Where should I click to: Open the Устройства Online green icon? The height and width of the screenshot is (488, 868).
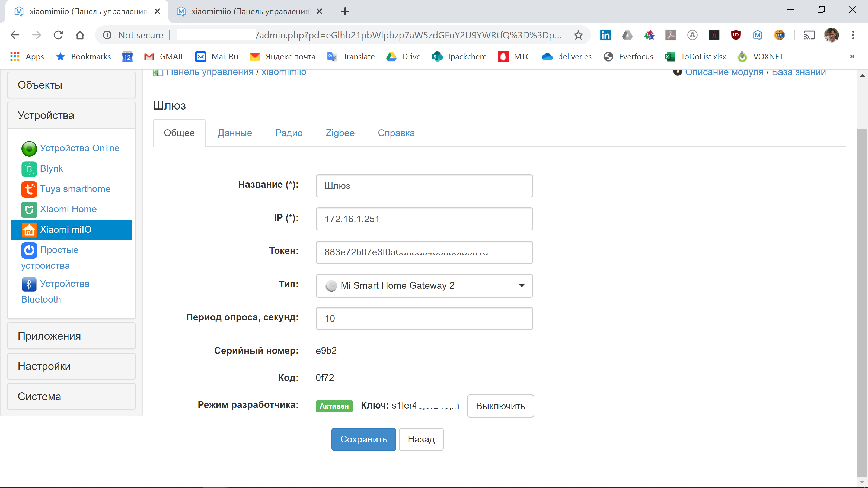[29, 149]
